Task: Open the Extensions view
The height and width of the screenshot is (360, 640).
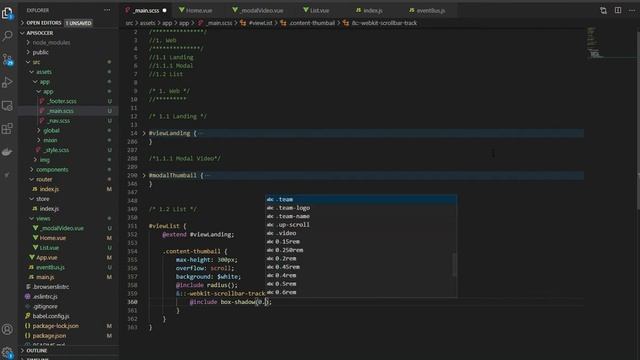Action: click(7, 129)
